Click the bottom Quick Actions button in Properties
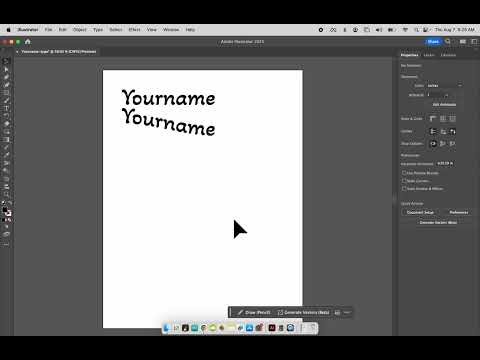Viewport: 480px width, 360px height. click(438, 222)
